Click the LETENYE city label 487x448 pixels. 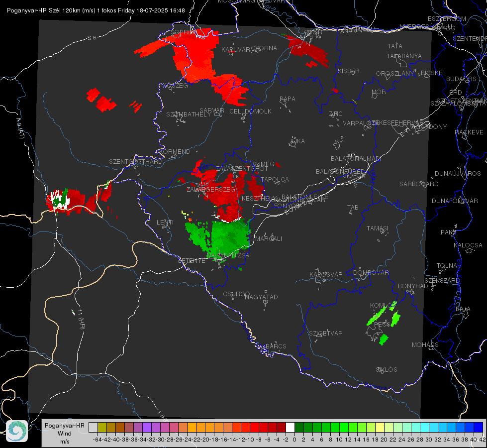192,261
